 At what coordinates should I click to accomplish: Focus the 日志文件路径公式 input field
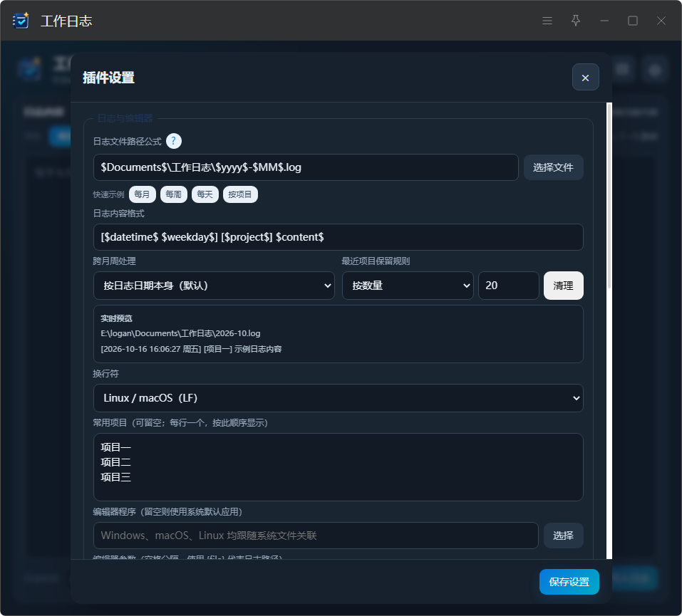(306, 167)
